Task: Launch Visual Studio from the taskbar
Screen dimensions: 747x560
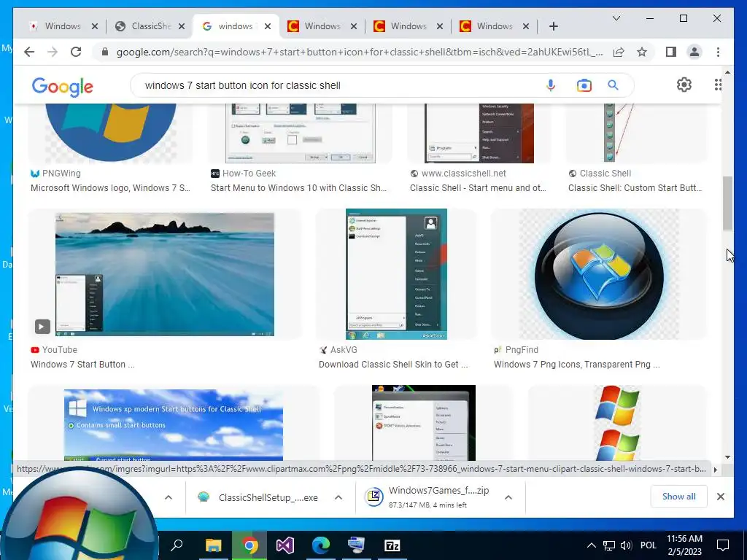Action: [285, 545]
